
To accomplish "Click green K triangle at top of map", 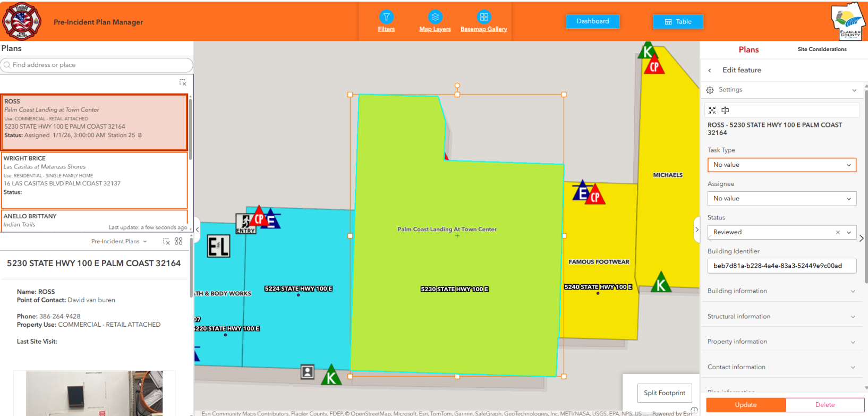I will pyautogui.click(x=647, y=51).
